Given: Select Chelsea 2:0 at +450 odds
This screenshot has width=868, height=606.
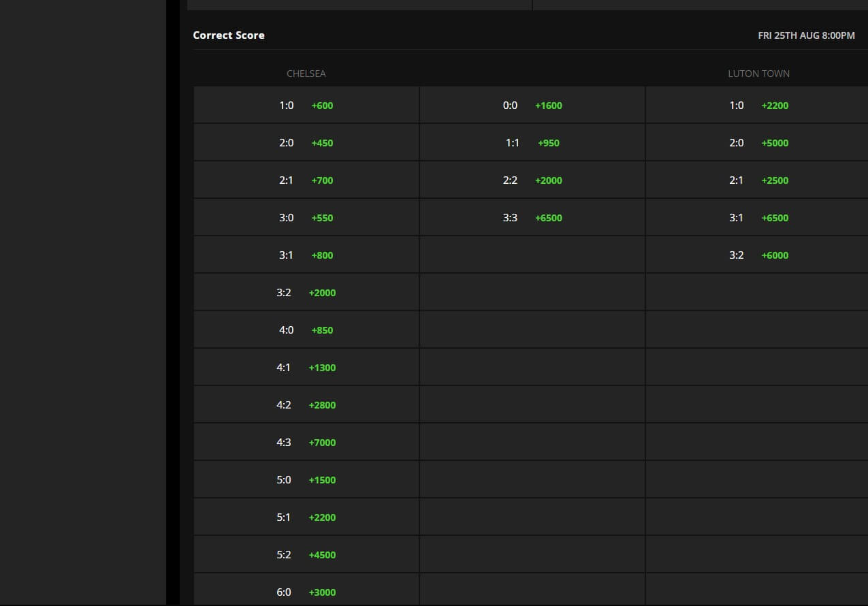Looking at the screenshot, I should (x=306, y=143).
